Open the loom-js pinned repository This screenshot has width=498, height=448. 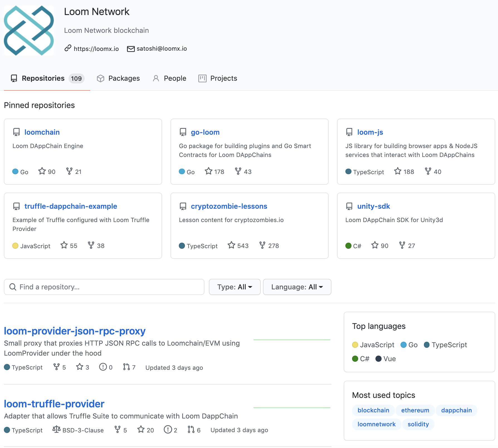pyautogui.click(x=370, y=132)
